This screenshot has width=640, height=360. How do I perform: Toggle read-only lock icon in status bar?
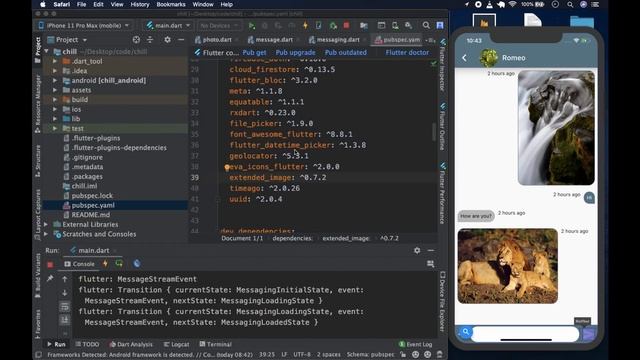pyautogui.click(x=403, y=355)
